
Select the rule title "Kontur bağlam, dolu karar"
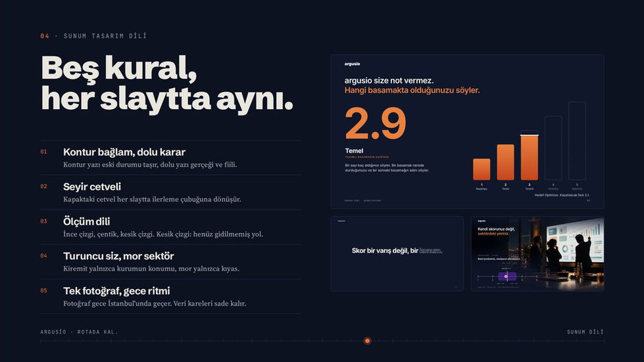(124, 152)
